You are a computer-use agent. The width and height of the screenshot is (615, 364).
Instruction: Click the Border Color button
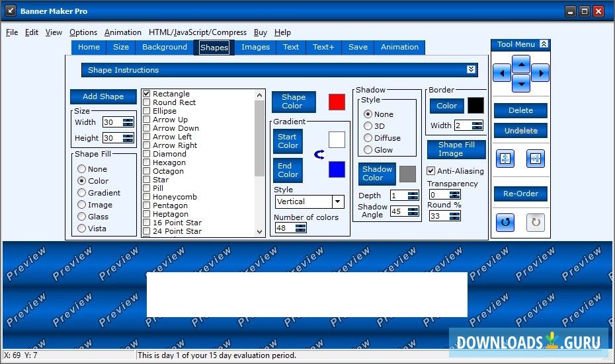(447, 106)
